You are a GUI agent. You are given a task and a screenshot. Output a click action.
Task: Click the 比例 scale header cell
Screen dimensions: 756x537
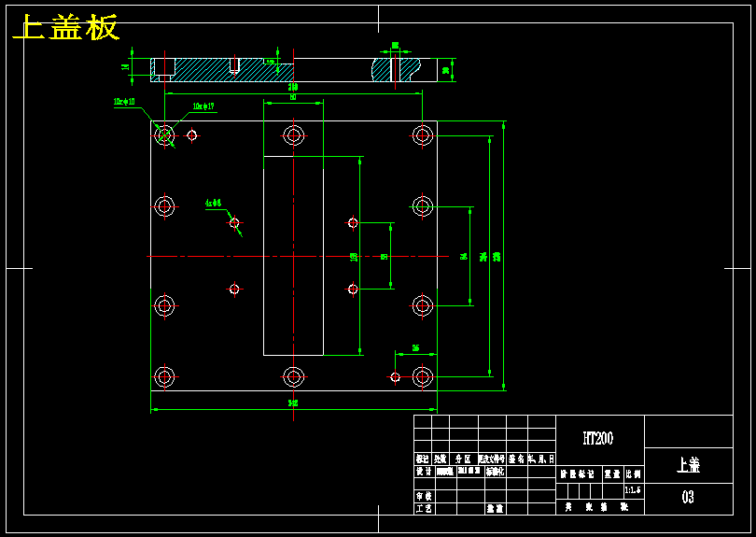tap(633, 474)
